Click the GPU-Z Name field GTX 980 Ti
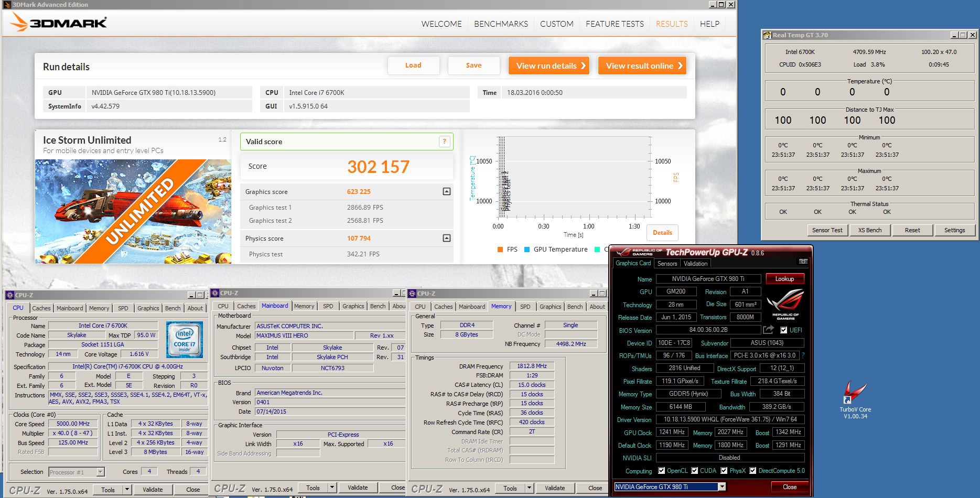 point(708,279)
